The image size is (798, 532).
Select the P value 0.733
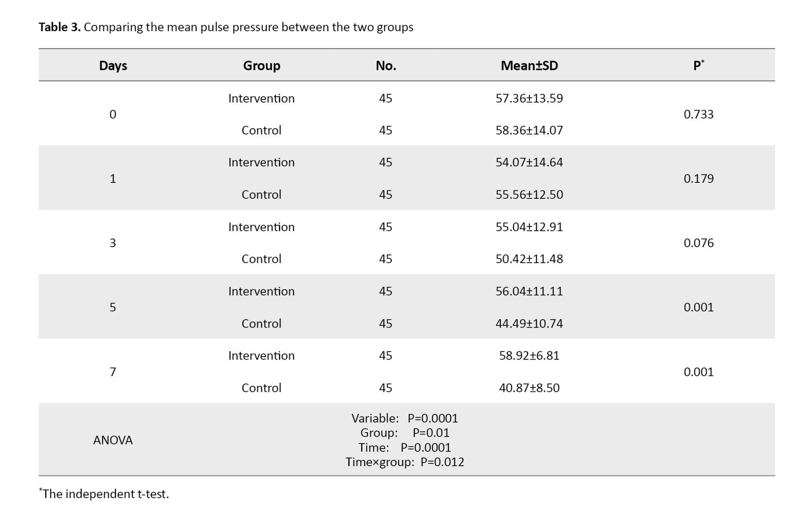click(698, 114)
